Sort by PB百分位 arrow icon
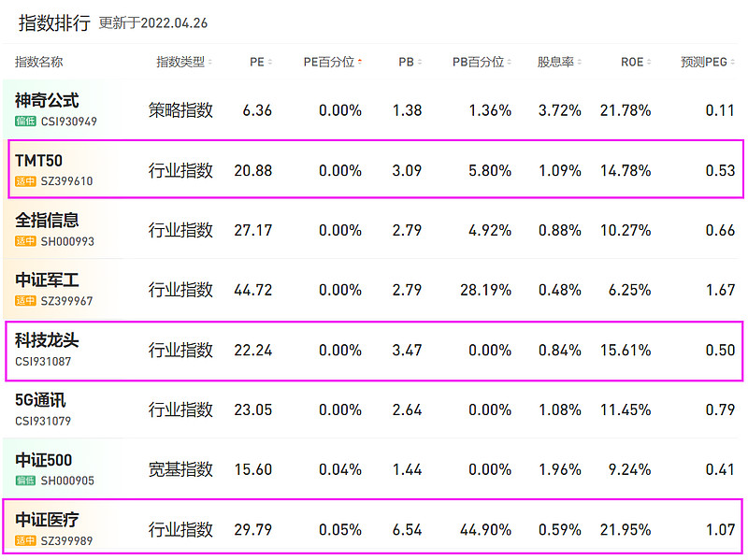 pos(509,62)
